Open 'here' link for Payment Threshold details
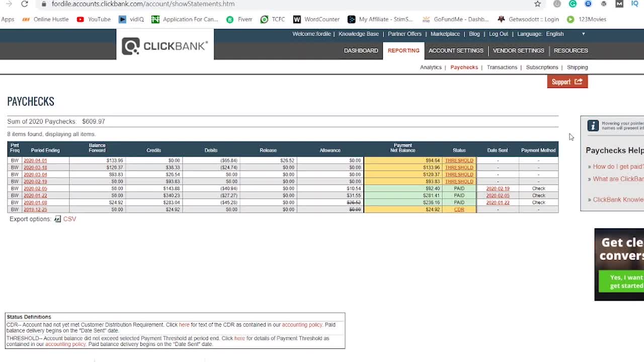644x362 pixels. coord(239,338)
